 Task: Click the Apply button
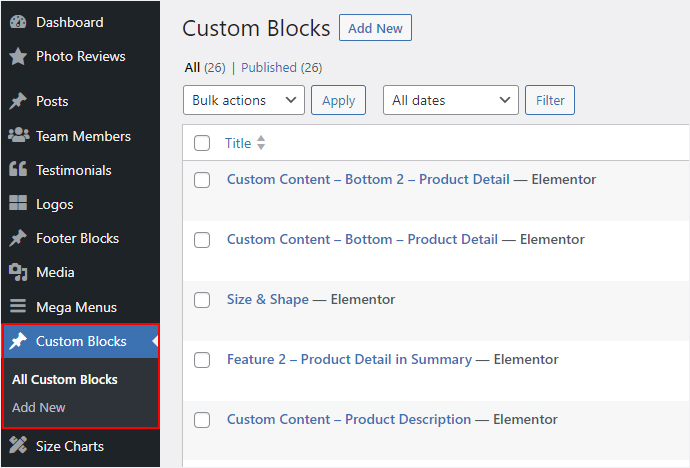pos(338,100)
